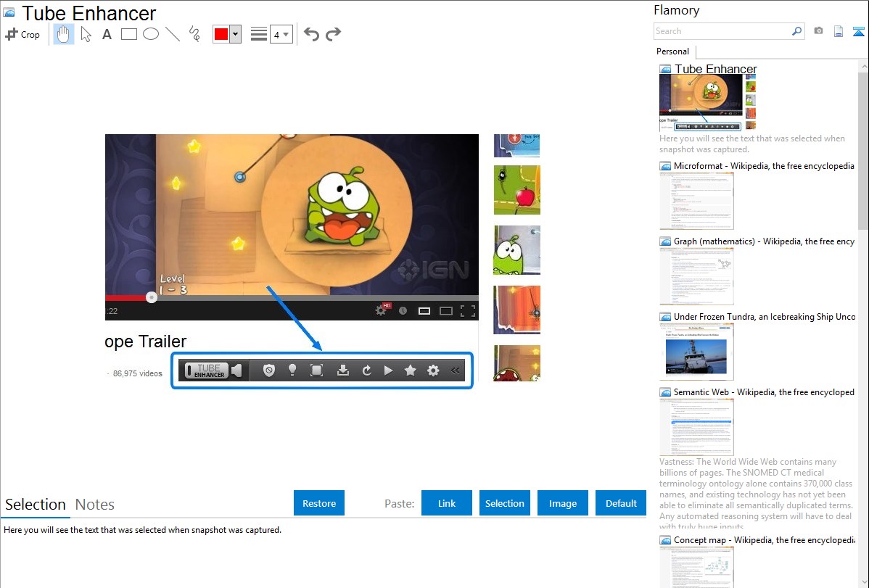Undo the last annotation

[x=311, y=34]
